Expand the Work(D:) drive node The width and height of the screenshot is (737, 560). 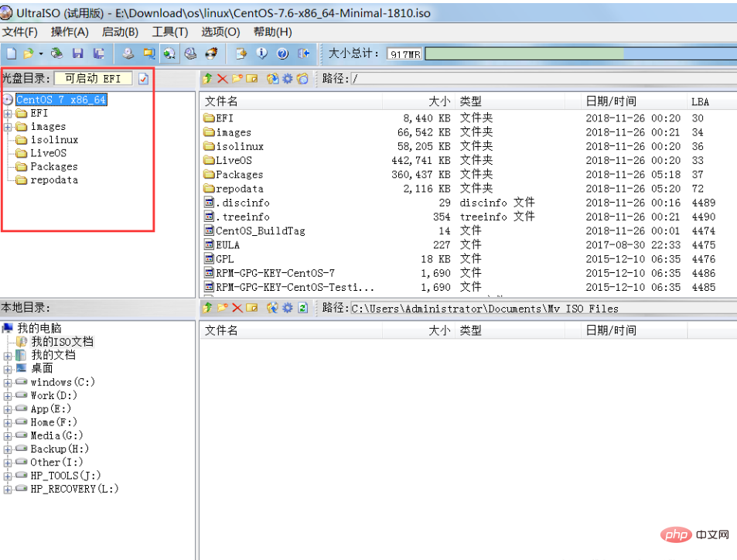[x=8, y=396]
